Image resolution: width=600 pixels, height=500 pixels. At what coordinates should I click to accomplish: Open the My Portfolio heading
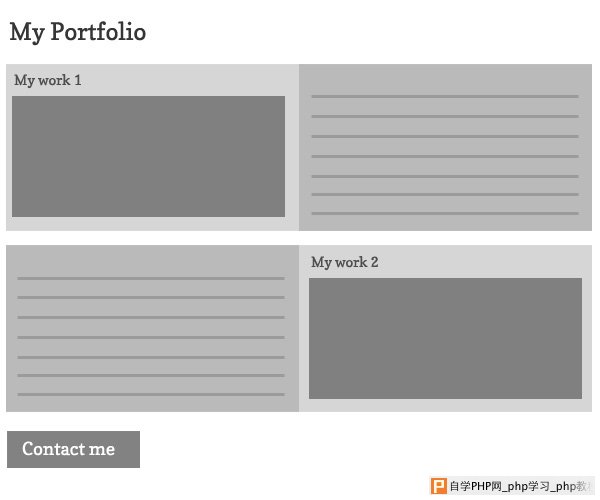[x=78, y=32]
